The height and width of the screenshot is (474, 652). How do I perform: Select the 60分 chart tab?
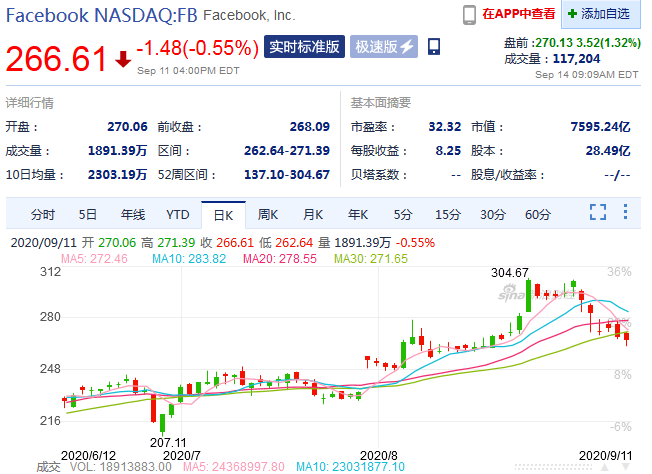pos(538,215)
